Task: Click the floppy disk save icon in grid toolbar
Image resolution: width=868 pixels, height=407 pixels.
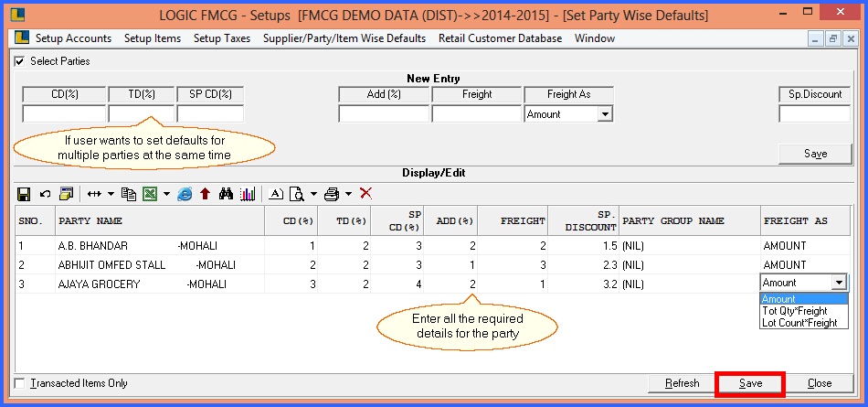Action: pos(24,194)
